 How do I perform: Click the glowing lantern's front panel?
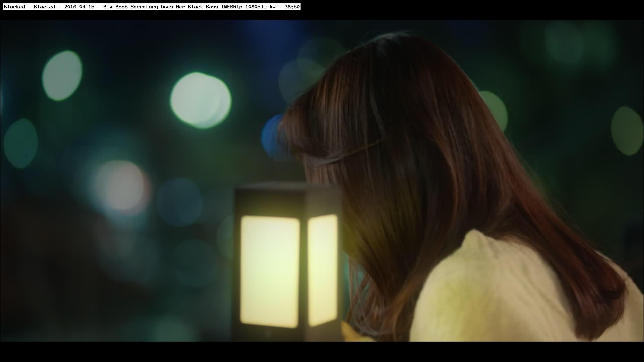coord(269,271)
